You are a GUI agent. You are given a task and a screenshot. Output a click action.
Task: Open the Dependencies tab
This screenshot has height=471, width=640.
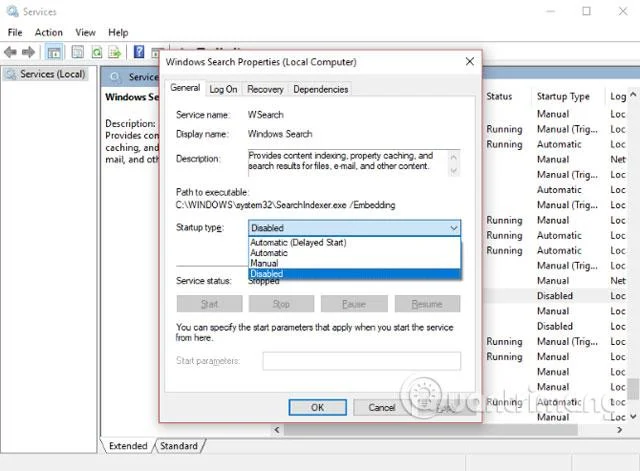tap(320, 89)
